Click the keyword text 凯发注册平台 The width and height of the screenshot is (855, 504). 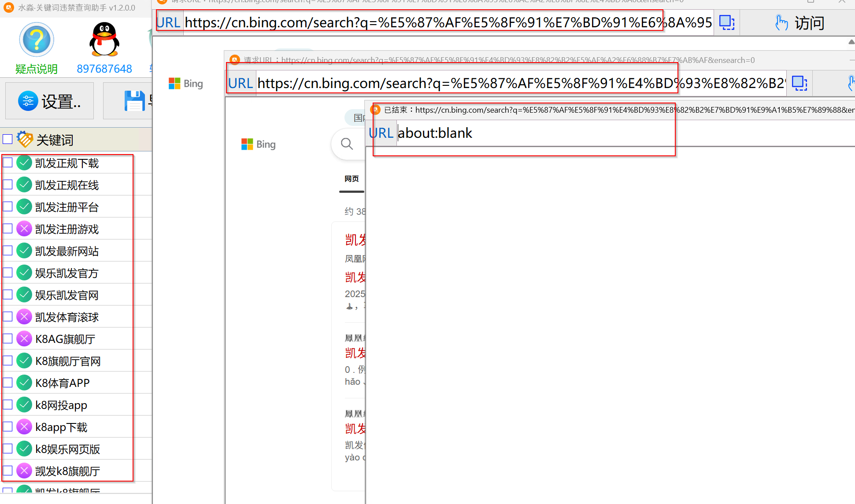point(67,207)
